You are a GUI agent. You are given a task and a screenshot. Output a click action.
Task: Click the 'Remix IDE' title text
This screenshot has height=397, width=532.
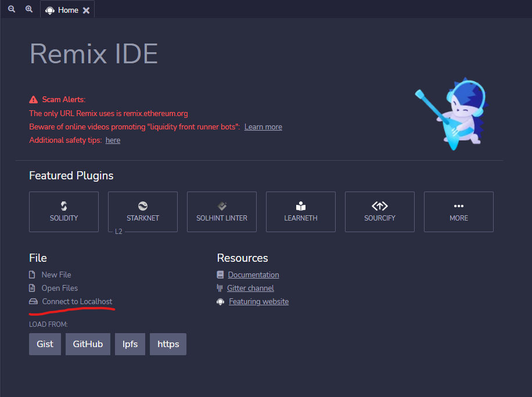click(x=94, y=53)
